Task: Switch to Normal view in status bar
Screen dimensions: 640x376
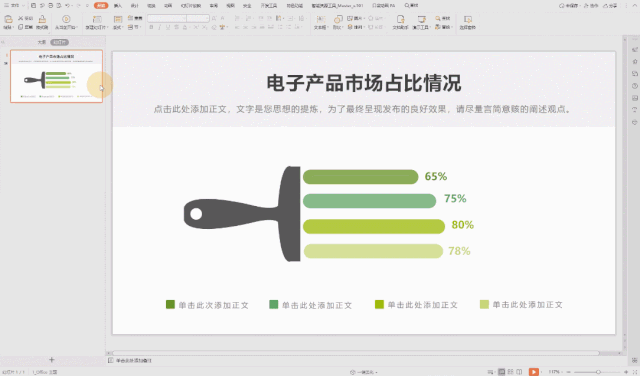Action: [502, 372]
